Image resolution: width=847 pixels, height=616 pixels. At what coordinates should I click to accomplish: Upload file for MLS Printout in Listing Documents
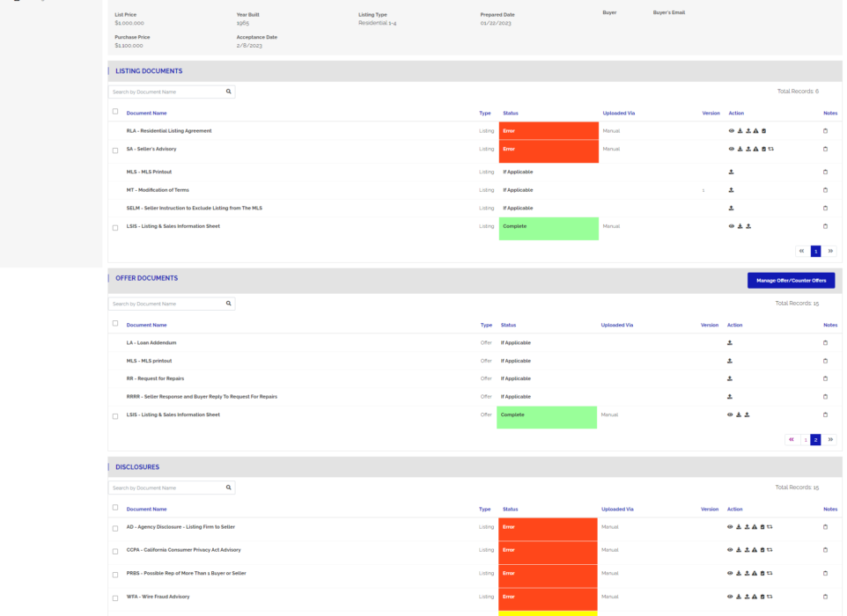tap(732, 172)
